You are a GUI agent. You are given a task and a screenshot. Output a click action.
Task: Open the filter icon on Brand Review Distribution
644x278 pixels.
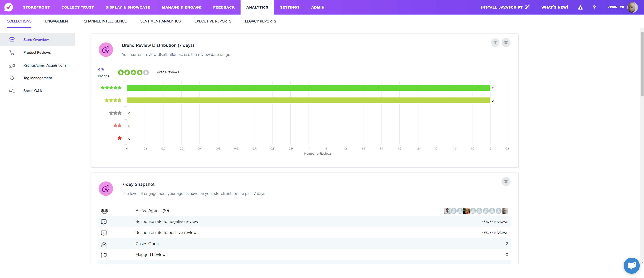(495, 43)
